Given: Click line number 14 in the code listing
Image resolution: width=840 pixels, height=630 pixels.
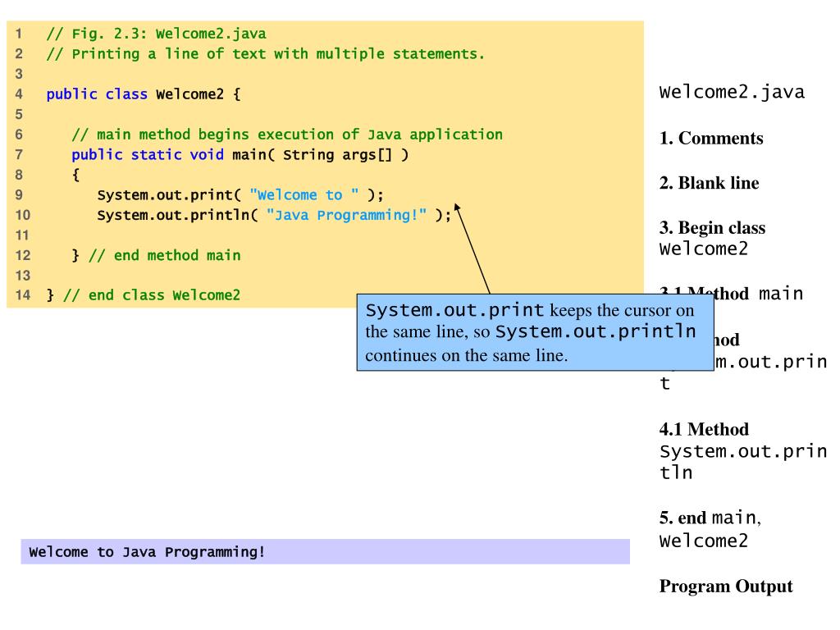Looking at the screenshot, I should (x=22, y=295).
